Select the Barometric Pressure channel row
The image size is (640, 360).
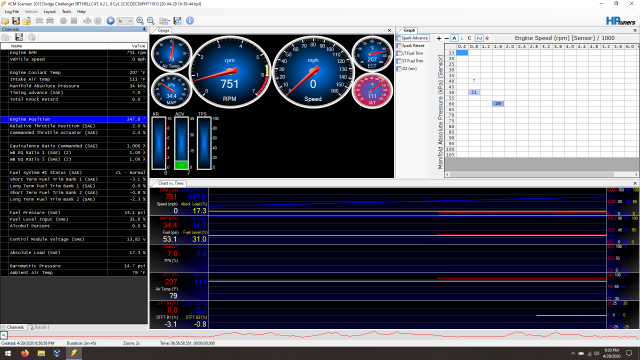[x=73, y=266]
